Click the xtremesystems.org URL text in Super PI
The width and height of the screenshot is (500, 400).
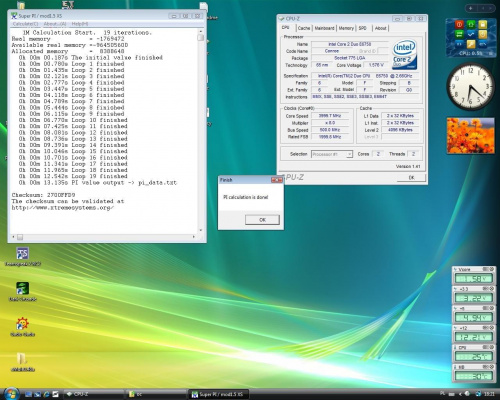pyautogui.click(x=63, y=207)
